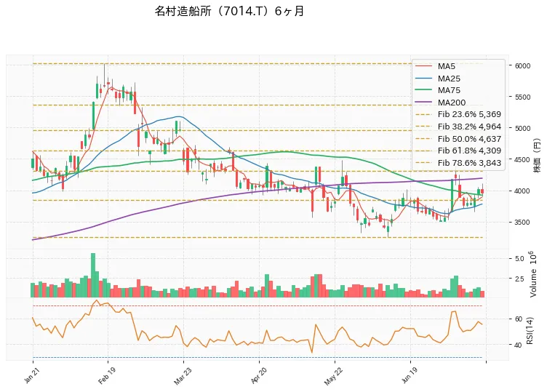Screen dimensions: 547x392
Task: Click the Feb 19 date axis label
Action: pyautogui.click(x=106, y=375)
